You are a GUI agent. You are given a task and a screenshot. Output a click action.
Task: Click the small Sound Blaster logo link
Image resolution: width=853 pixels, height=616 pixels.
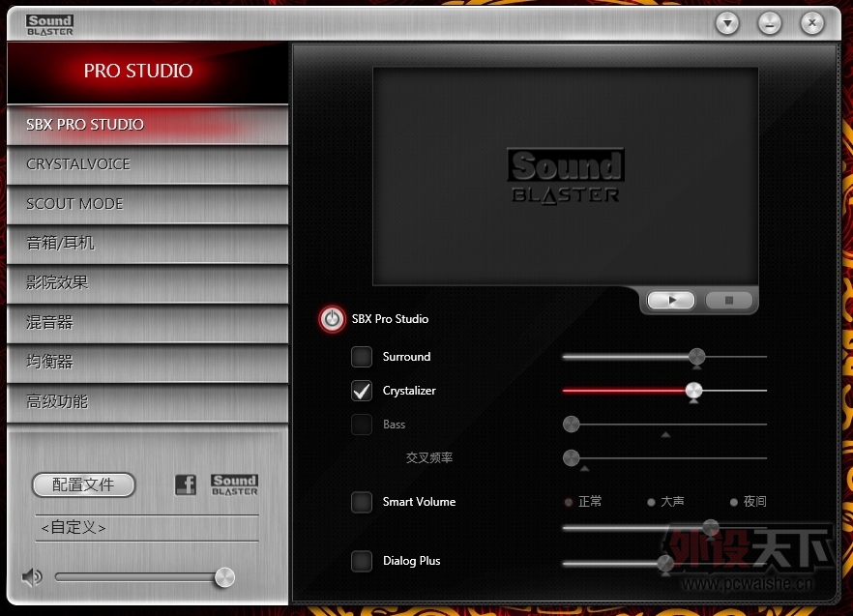click(x=234, y=485)
